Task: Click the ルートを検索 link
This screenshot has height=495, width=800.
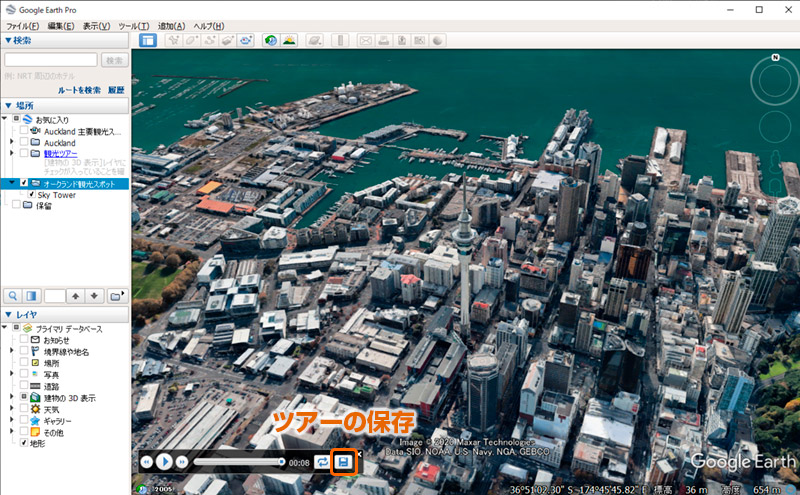Action: click(x=80, y=90)
